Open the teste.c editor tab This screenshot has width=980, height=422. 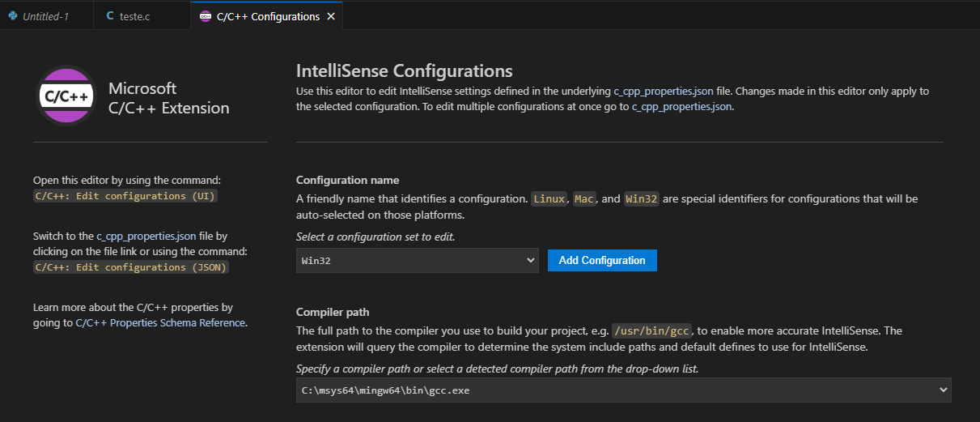click(x=134, y=16)
